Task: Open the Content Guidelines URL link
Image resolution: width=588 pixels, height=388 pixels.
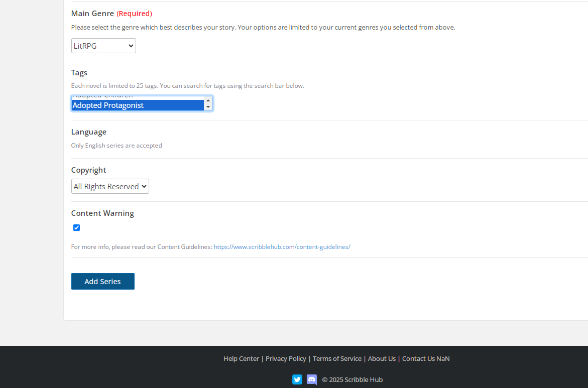Action: (282, 247)
